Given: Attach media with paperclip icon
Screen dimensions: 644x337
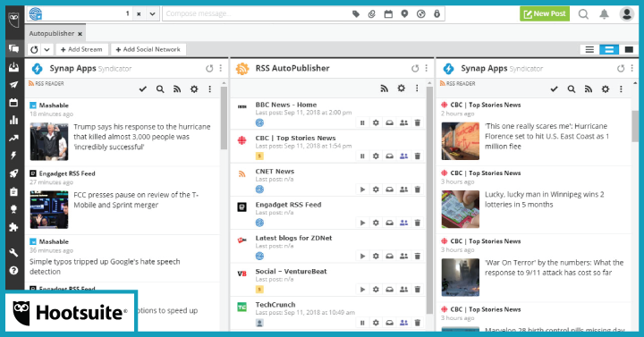Looking at the screenshot, I should (372, 14).
